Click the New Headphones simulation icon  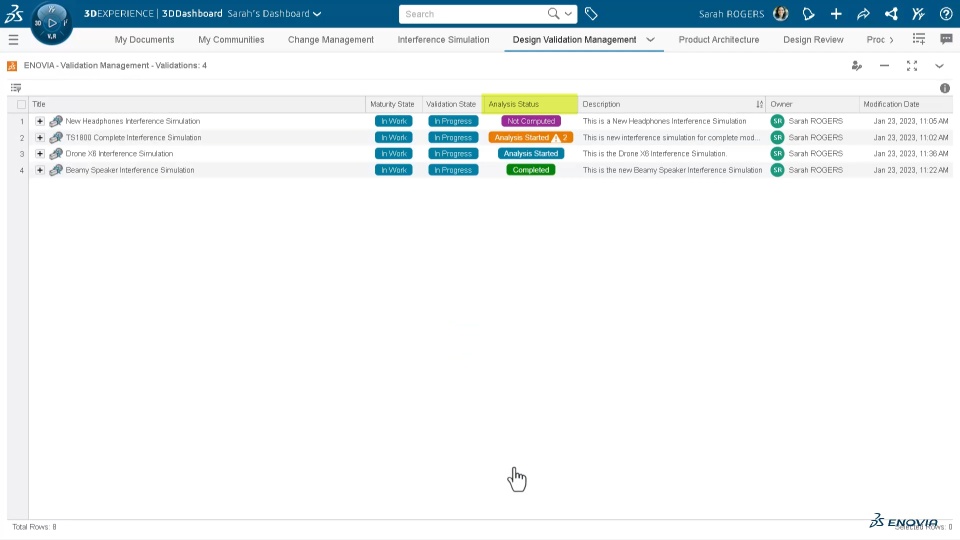click(56, 121)
